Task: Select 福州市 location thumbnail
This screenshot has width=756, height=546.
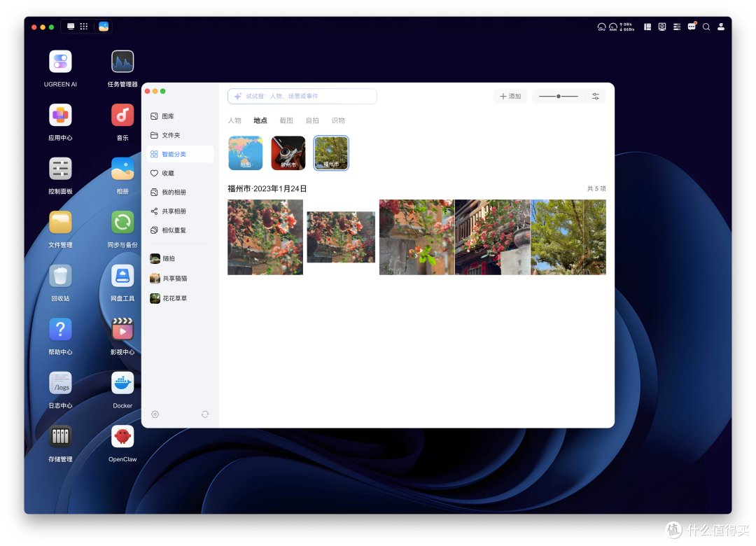Action: coord(331,153)
